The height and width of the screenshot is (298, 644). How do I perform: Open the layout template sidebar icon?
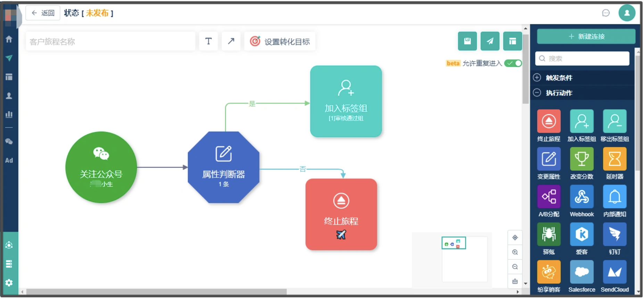point(9,77)
